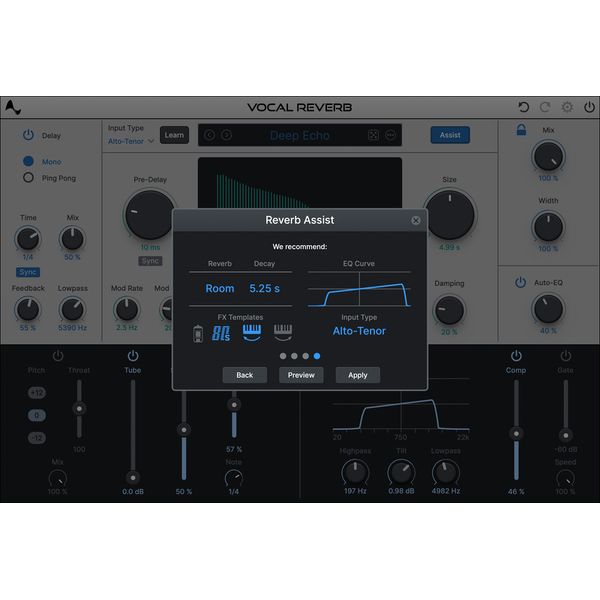The height and width of the screenshot is (600, 600).
Task: Click the delay Time knob
Action: point(28,239)
